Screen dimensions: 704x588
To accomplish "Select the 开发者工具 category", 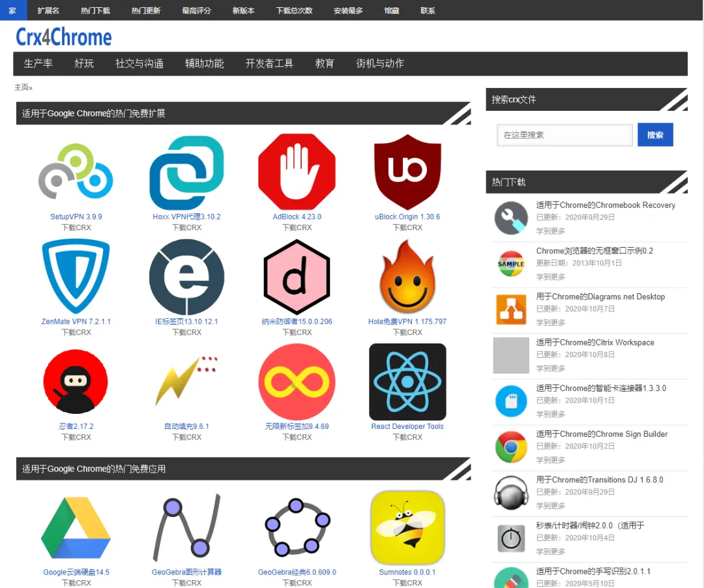I will click(x=269, y=64).
